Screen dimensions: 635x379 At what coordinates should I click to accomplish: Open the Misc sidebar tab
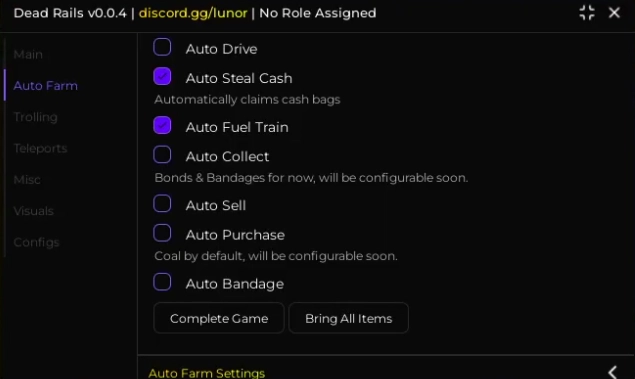tap(27, 180)
